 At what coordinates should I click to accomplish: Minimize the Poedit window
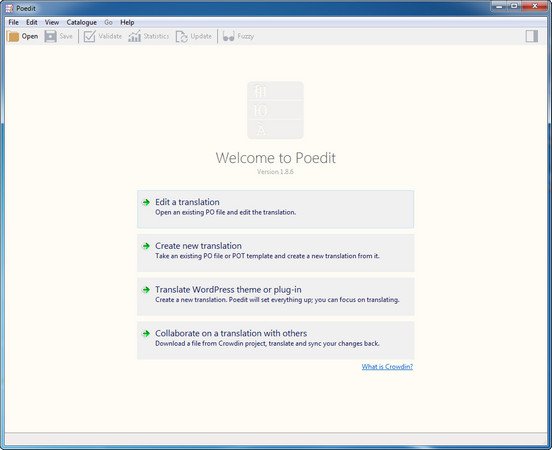[x=499, y=6]
